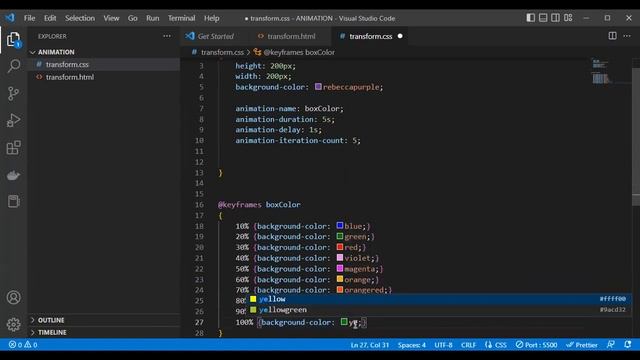Open the Go menu
Image resolution: width=640 pixels, height=360 pixels.
click(133, 18)
